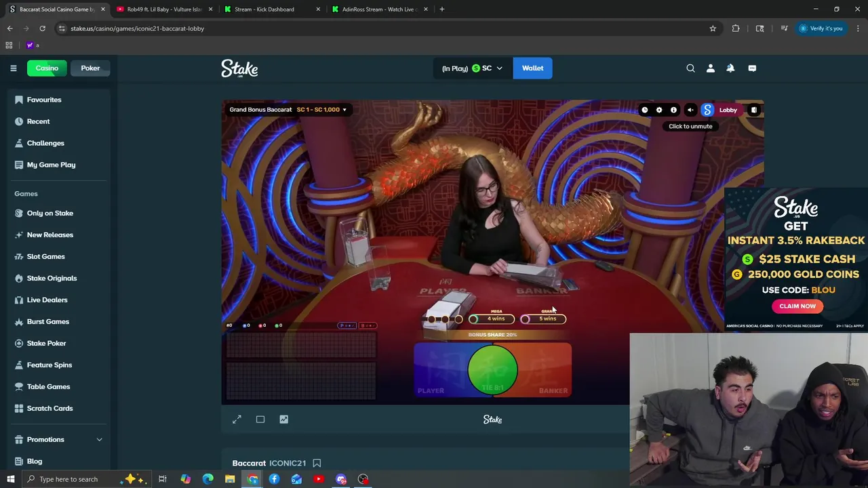Click the Stake logo in header
The width and height of the screenshot is (868, 488).
pos(239,68)
